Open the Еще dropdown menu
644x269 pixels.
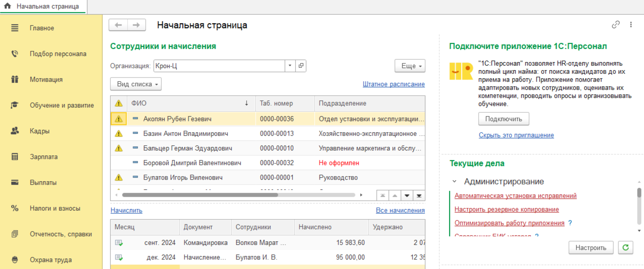(410, 66)
